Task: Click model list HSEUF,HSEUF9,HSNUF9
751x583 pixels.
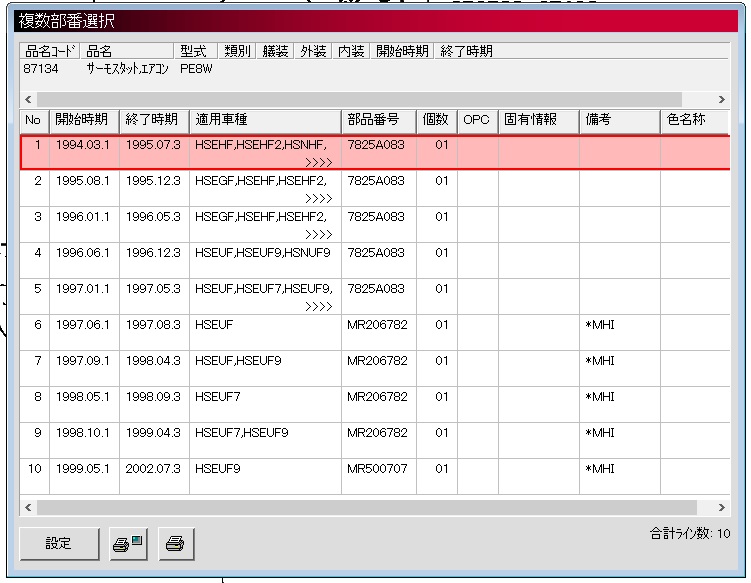Action: pos(262,252)
